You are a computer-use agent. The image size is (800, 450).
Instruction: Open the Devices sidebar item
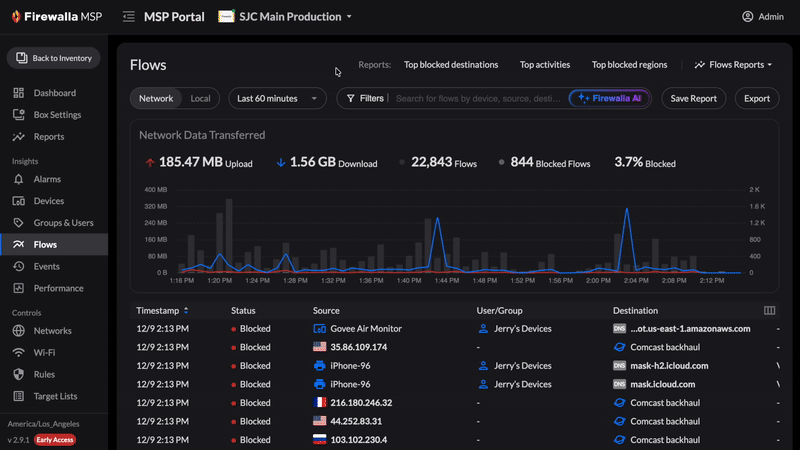click(48, 201)
